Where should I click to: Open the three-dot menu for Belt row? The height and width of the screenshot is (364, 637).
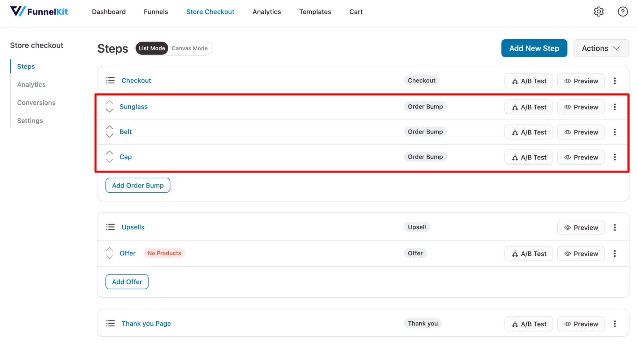point(615,132)
